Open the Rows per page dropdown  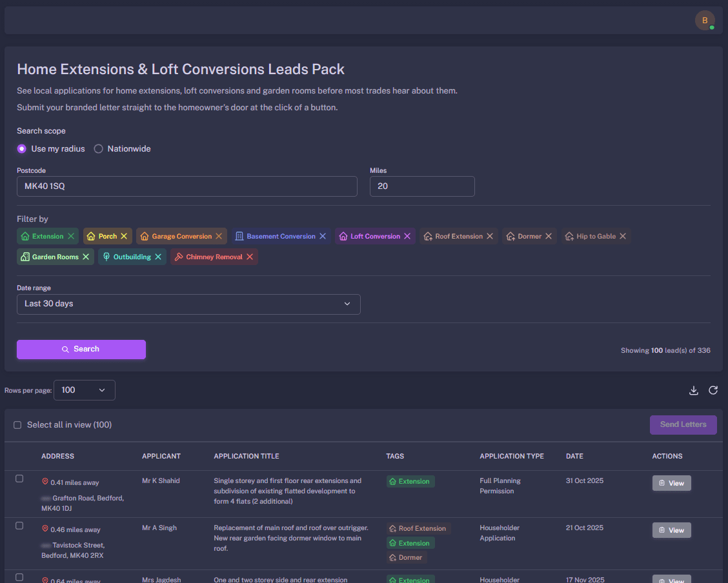click(85, 390)
